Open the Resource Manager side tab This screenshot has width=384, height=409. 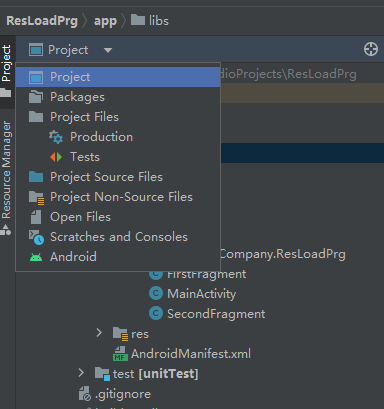click(6, 177)
